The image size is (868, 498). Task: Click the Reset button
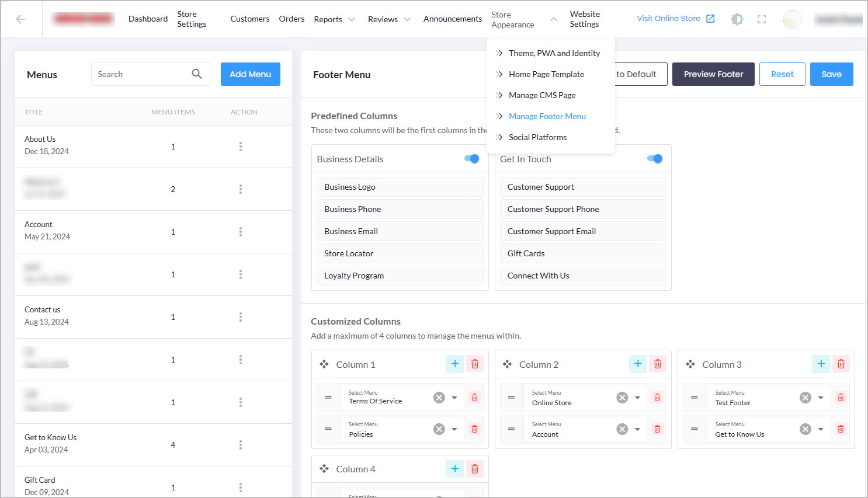782,74
